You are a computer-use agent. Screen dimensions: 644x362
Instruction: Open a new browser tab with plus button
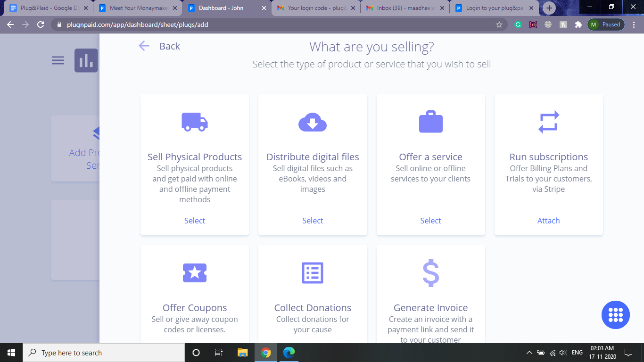[549, 8]
